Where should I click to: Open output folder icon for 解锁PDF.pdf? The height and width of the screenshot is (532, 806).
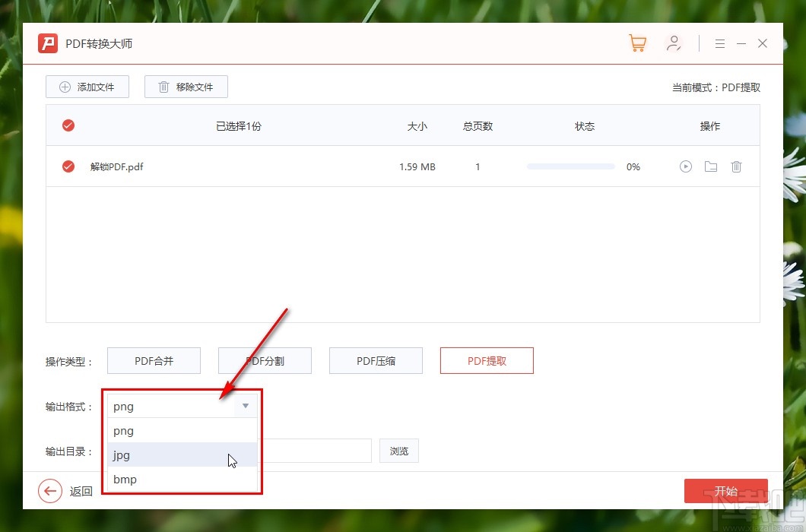(x=710, y=166)
